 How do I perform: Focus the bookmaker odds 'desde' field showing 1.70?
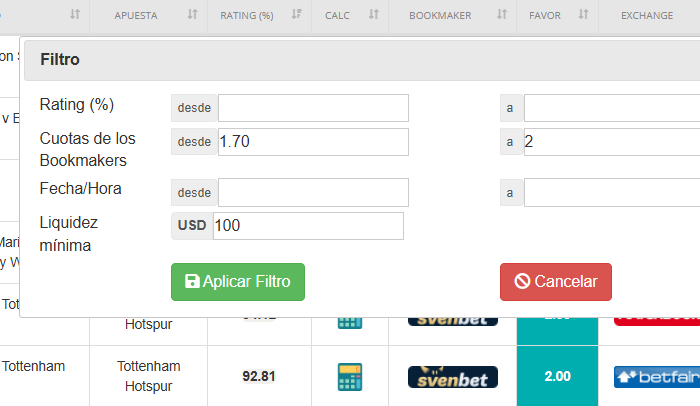point(313,142)
